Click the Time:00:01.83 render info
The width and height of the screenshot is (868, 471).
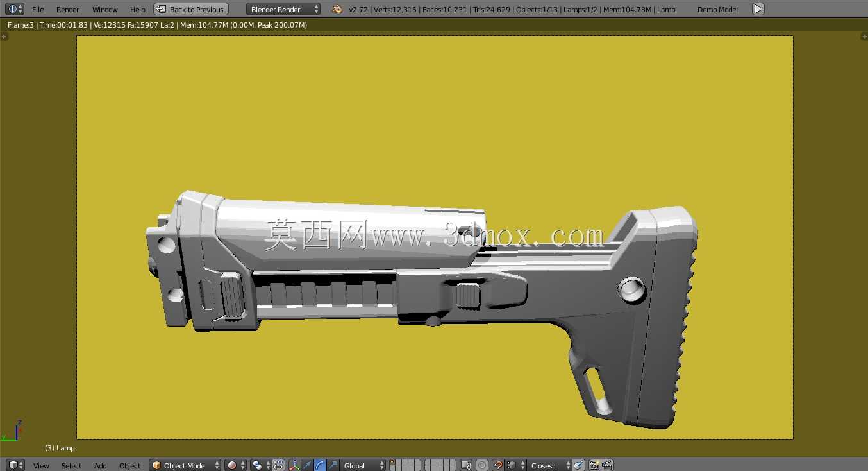[x=63, y=25]
